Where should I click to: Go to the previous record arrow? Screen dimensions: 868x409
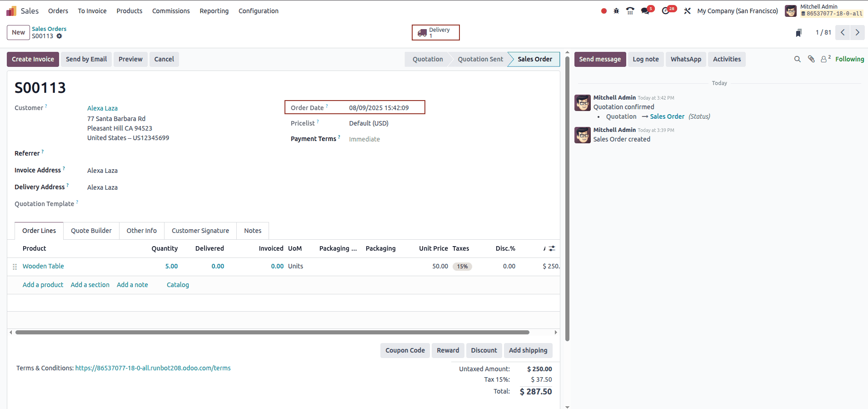(x=843, y=32)
